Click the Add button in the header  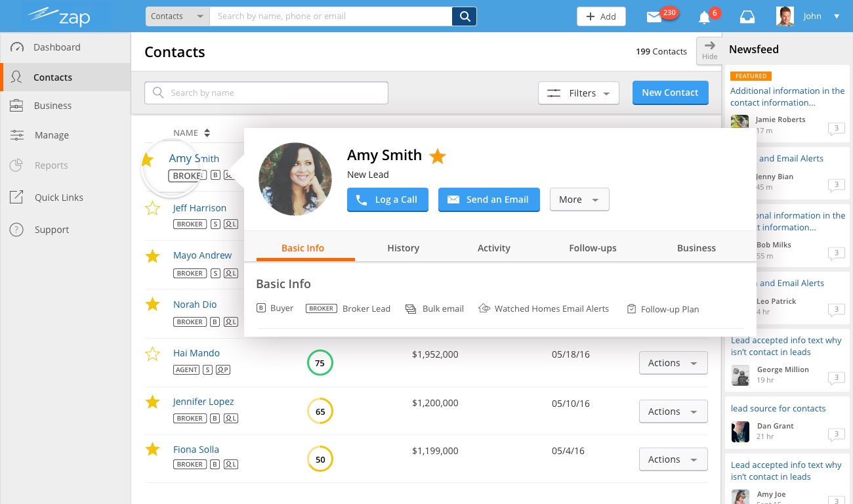[601, 16]
